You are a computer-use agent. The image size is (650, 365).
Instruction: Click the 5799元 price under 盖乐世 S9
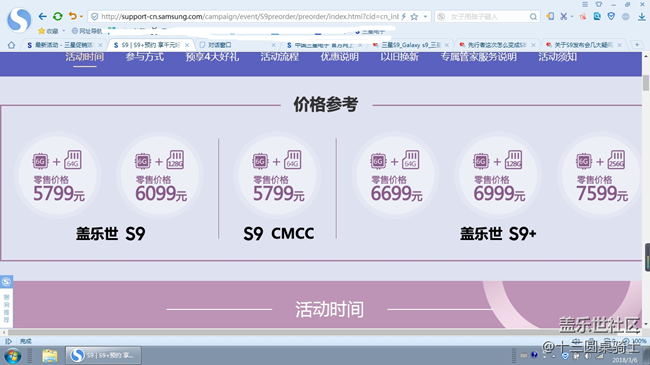pyautogui.click(x=59, y=194)
